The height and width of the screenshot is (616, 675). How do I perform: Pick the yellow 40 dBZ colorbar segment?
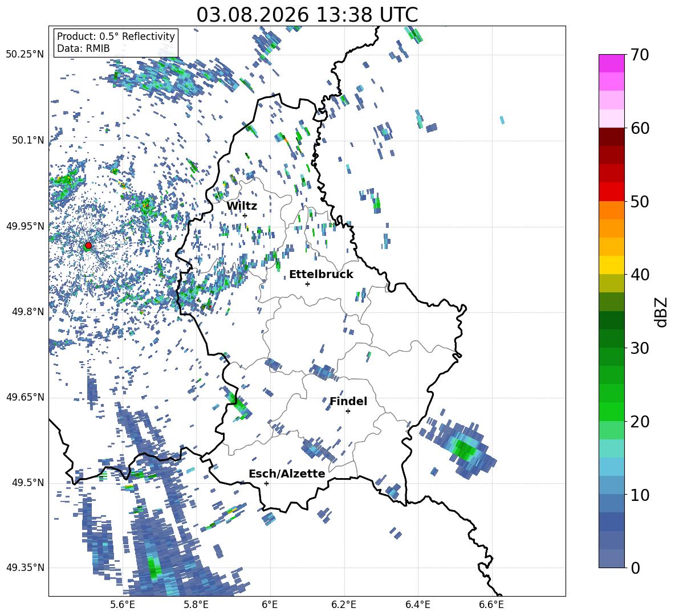(x=611, y=265)
